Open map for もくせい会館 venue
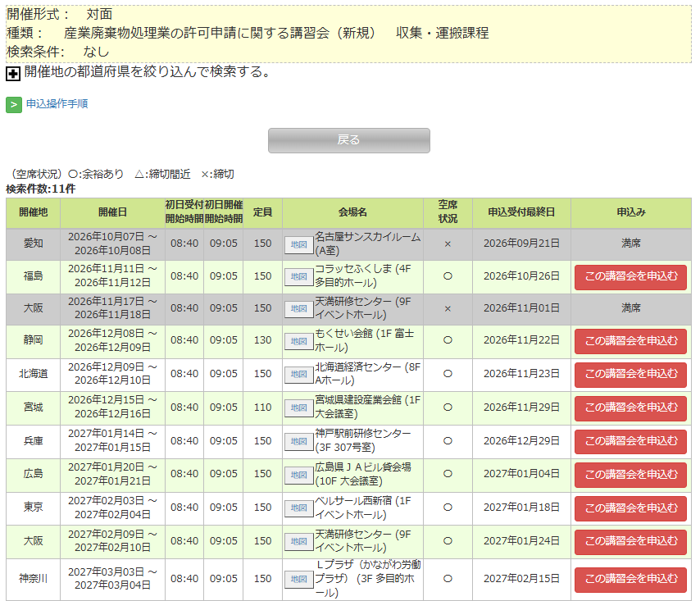700x601 pixels. click(x=298, y=342)
